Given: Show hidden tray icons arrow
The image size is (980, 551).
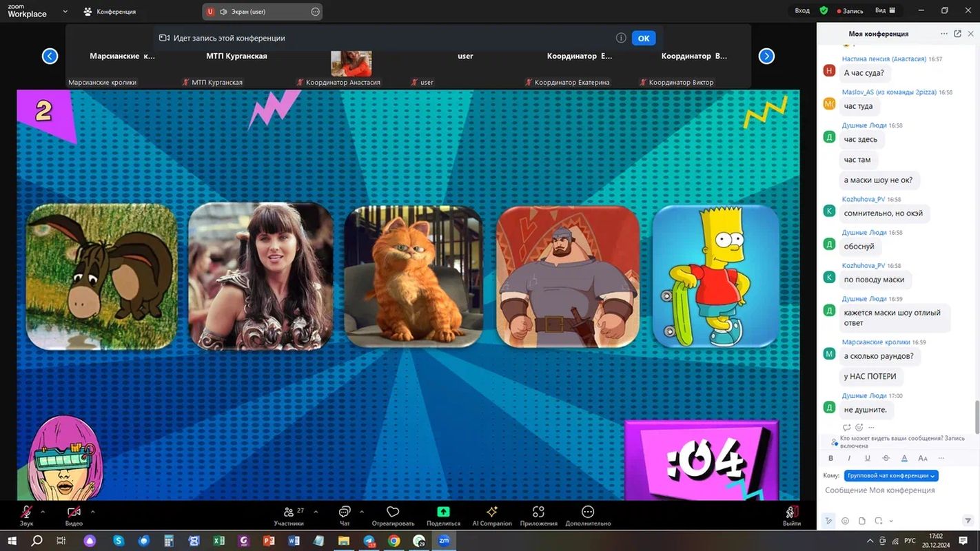Looking at the screenshot, I should pyautogui.click(x=870, y=541).
